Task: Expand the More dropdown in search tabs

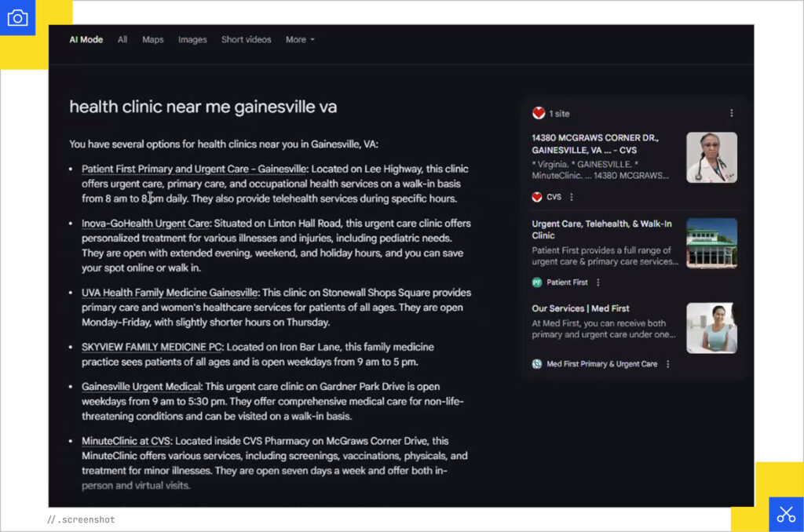Action: tap(300, 40)
